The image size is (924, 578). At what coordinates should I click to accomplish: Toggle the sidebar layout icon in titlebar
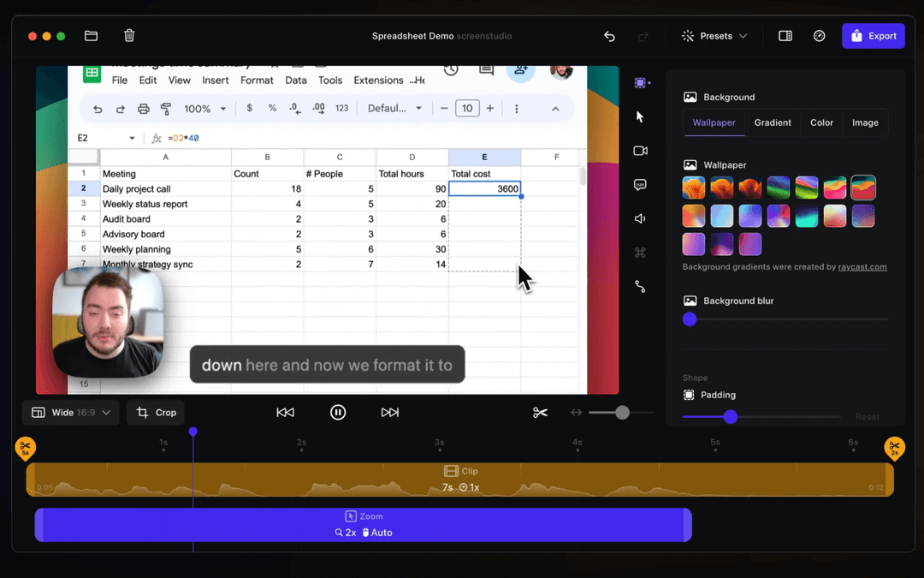click(x=785, y=35)
